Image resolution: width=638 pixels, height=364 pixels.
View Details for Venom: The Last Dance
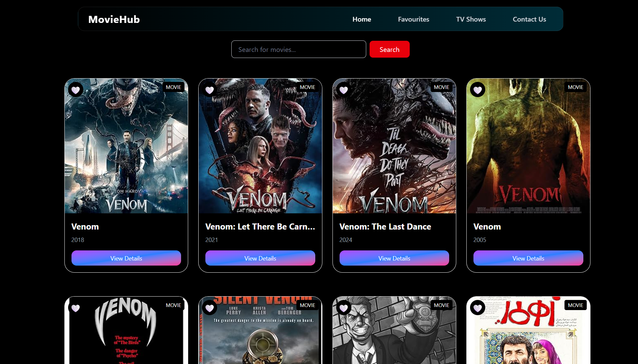(x=394, y=258)
